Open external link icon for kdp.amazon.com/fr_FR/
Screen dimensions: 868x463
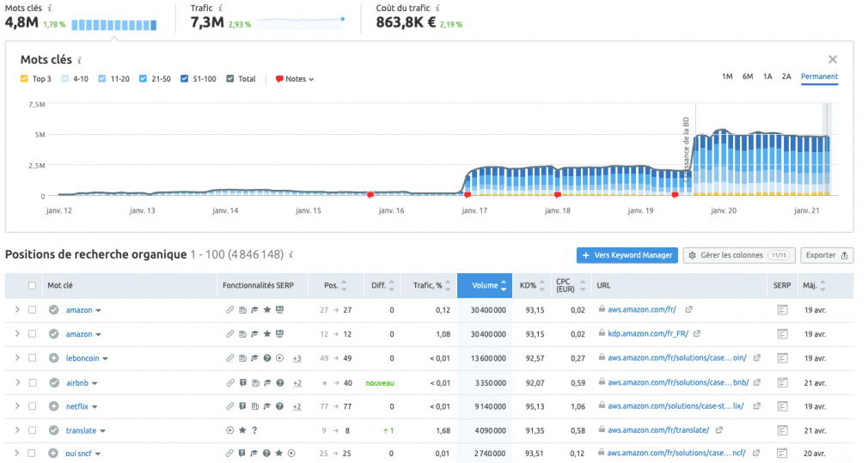[x=697, y=333]
